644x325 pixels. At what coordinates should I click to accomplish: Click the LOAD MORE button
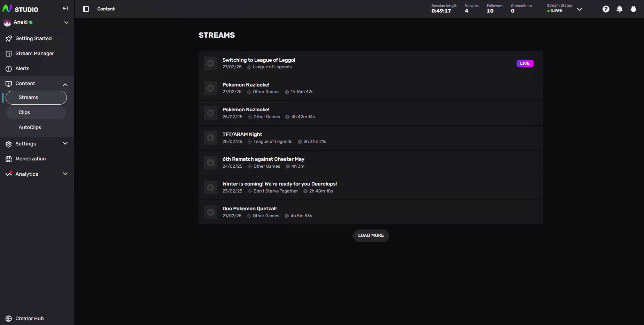371,235
